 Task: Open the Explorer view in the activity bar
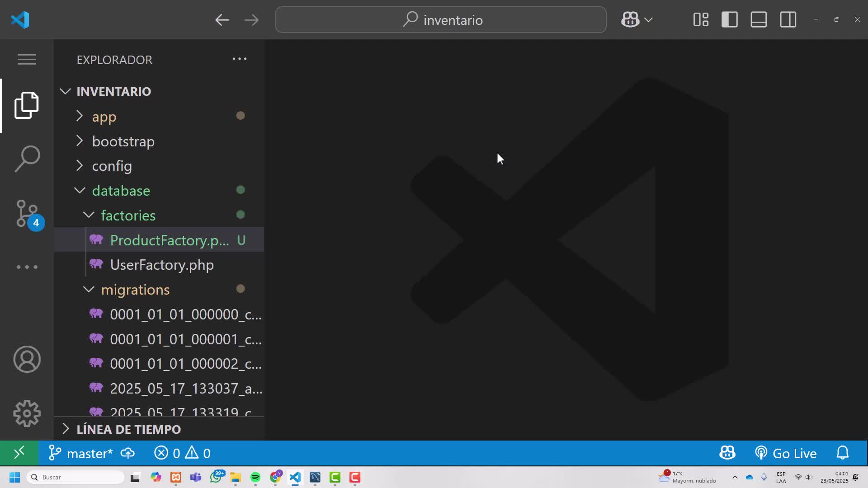[x=27, y=105]
